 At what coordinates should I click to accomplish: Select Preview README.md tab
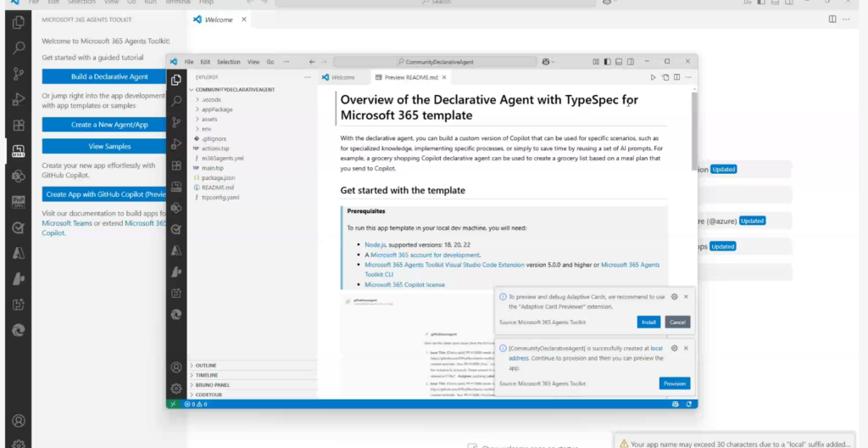click(x=410, y=77)
